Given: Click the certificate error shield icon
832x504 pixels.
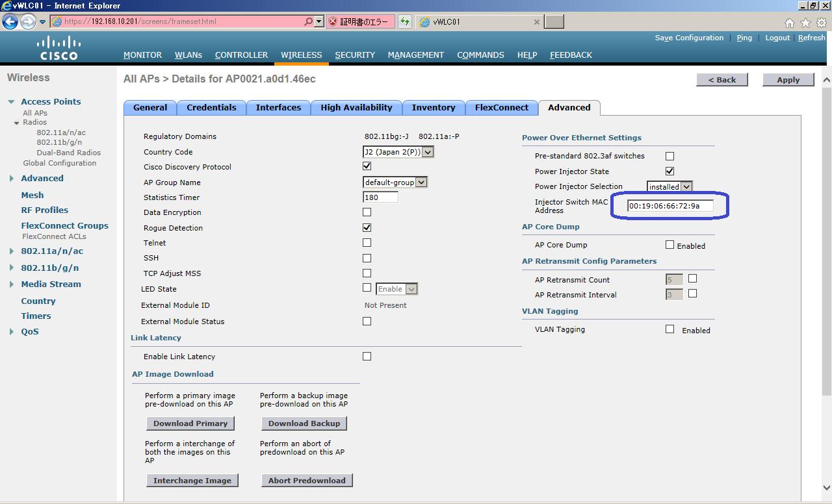Looking at the screenshot, I should click(x=333, y=21).
